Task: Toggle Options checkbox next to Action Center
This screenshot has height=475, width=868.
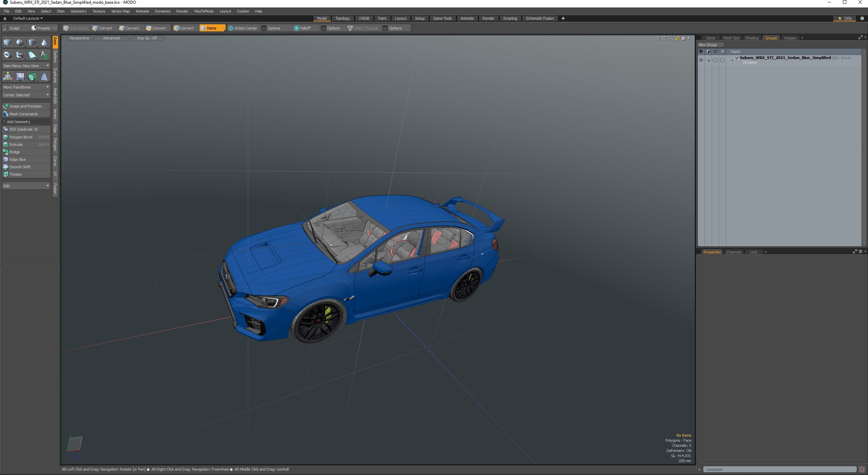Action: (264, 28)
